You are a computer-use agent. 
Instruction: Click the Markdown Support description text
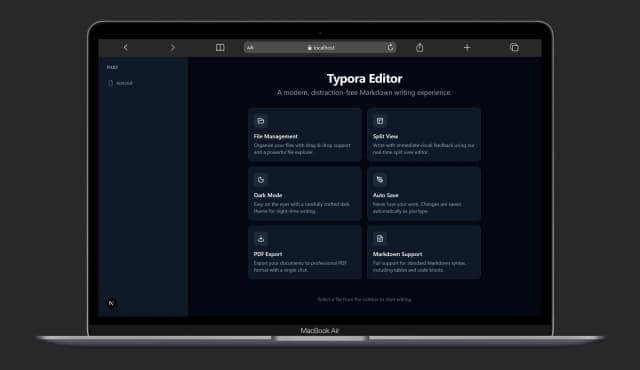pos(419,266)
